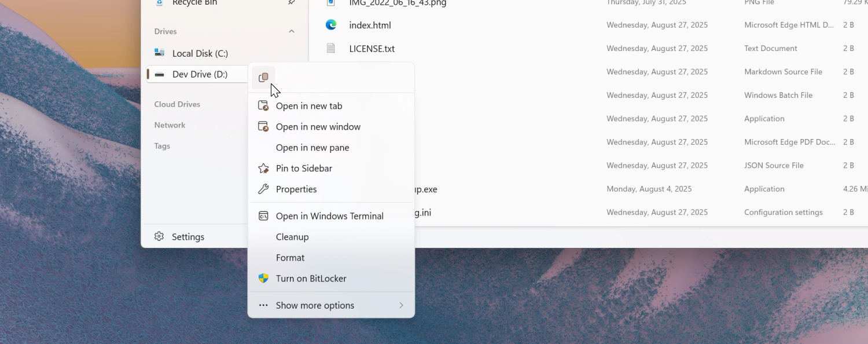Select Cloud Drives in the sidebar
Image resolution: width=868 pixels, height=344 pixels.
point(177,104)
